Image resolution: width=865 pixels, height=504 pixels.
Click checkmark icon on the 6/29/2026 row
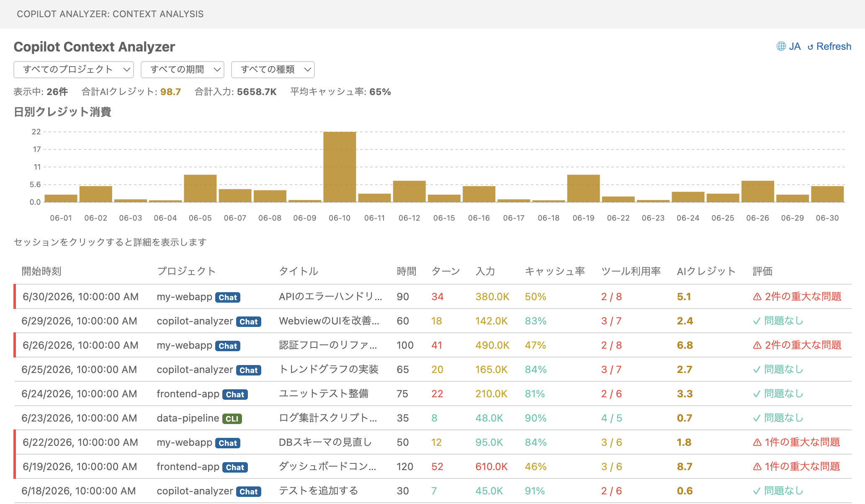click(757, 321)
